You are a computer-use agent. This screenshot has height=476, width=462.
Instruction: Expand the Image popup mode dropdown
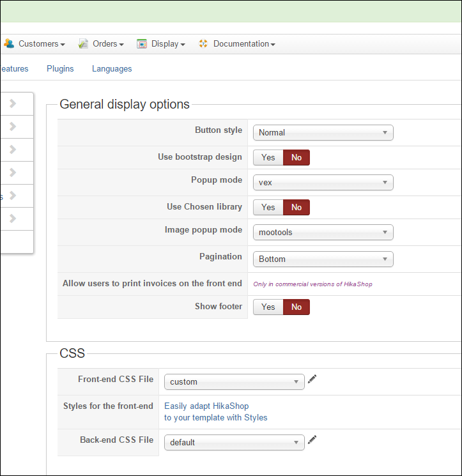[323, 233]
